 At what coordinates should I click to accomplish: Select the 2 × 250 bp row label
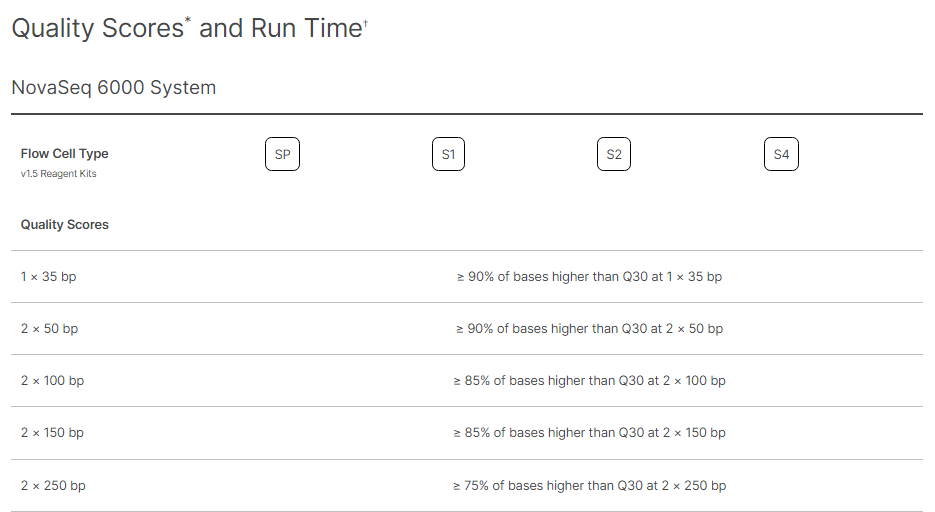click(53, 485)
